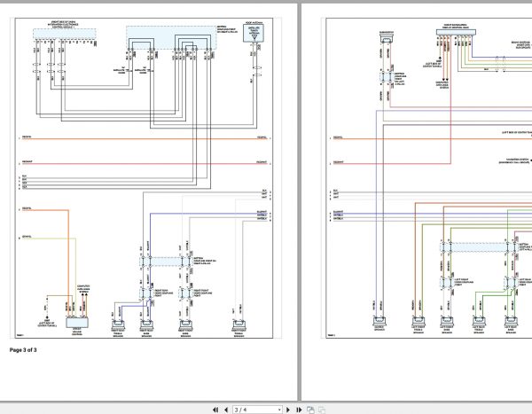Jump to the last page
This screenshot has height=414, width=532.
(x=299, y=410)
